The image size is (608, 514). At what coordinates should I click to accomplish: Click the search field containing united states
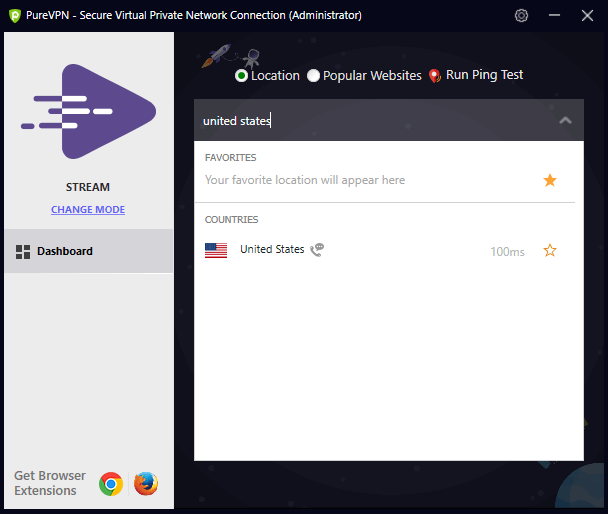point(389,120)
